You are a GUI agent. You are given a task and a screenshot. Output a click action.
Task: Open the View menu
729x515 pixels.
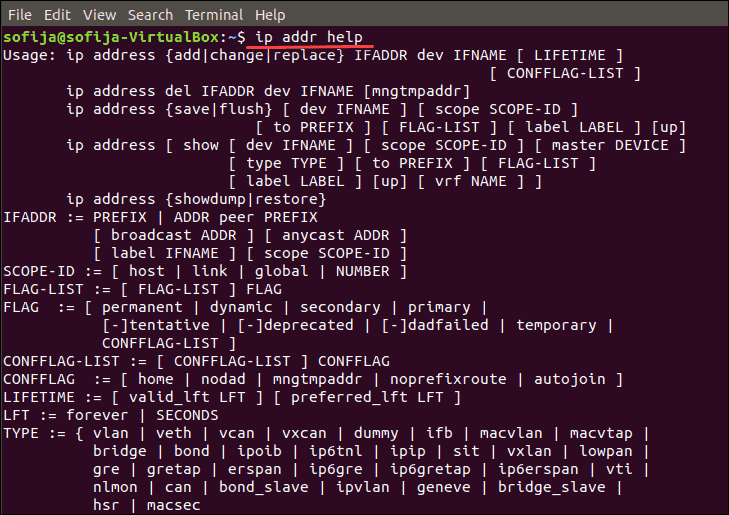tap(99, 15)
